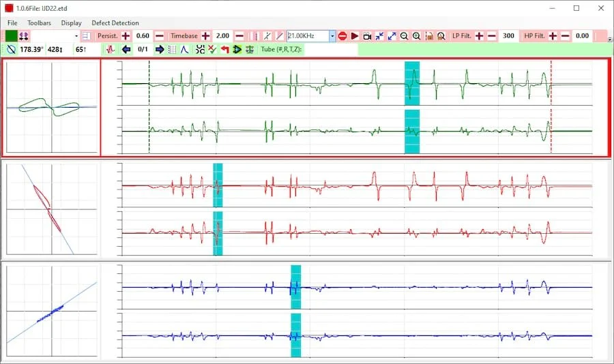This screenshot has width=614, height=364.
Task: Increase LP Filt. with the plus button
Action: pyautogui.click(x=480, y=36)
